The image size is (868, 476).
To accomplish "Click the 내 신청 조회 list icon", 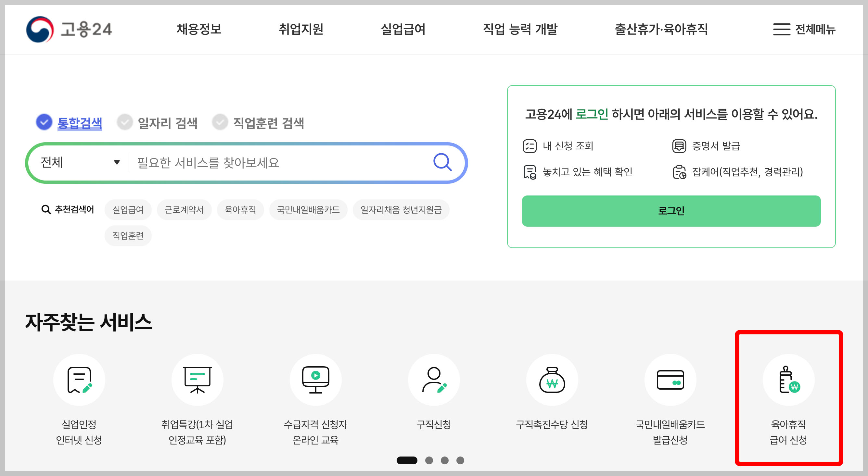I will [530, 146].
